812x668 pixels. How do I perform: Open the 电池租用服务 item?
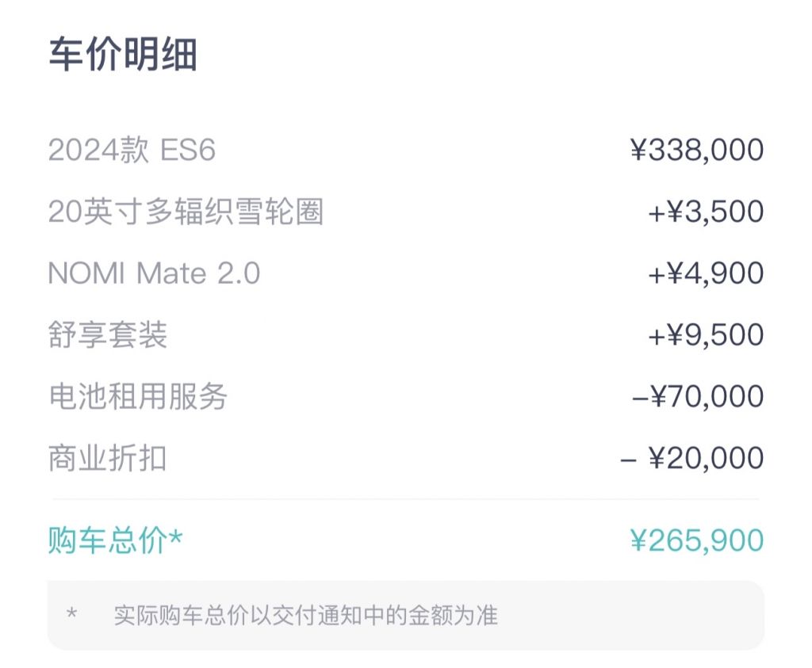(138, 396)
